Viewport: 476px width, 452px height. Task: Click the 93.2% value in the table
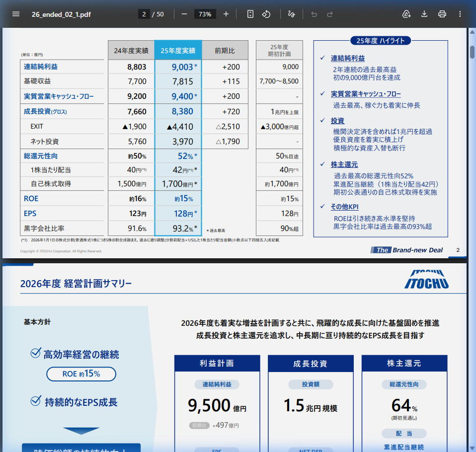[x=183, y=228]
